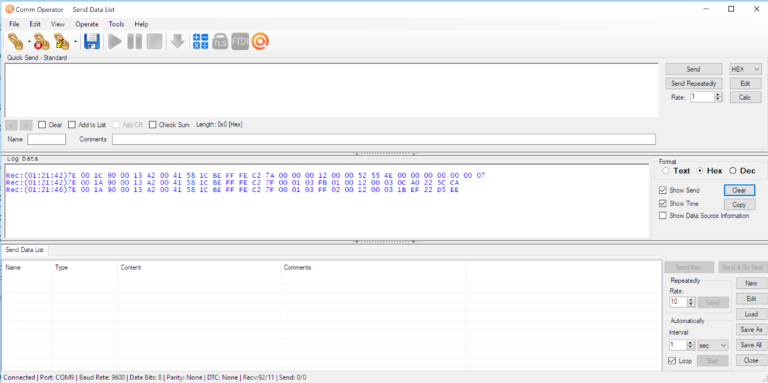This screenshot has height=383, width=768.
Task: Open the sec interval unit dropdown
Action: coord(713,345)
